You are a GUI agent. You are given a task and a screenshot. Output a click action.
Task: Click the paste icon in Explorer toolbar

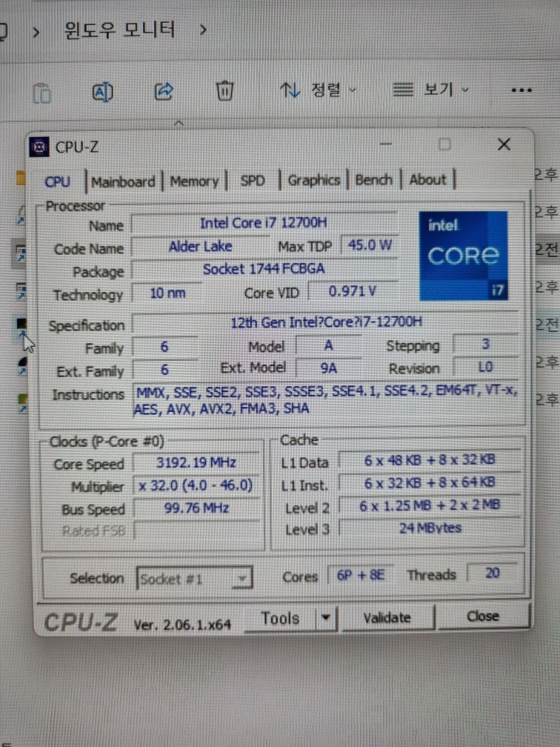(x=42, y=93)
